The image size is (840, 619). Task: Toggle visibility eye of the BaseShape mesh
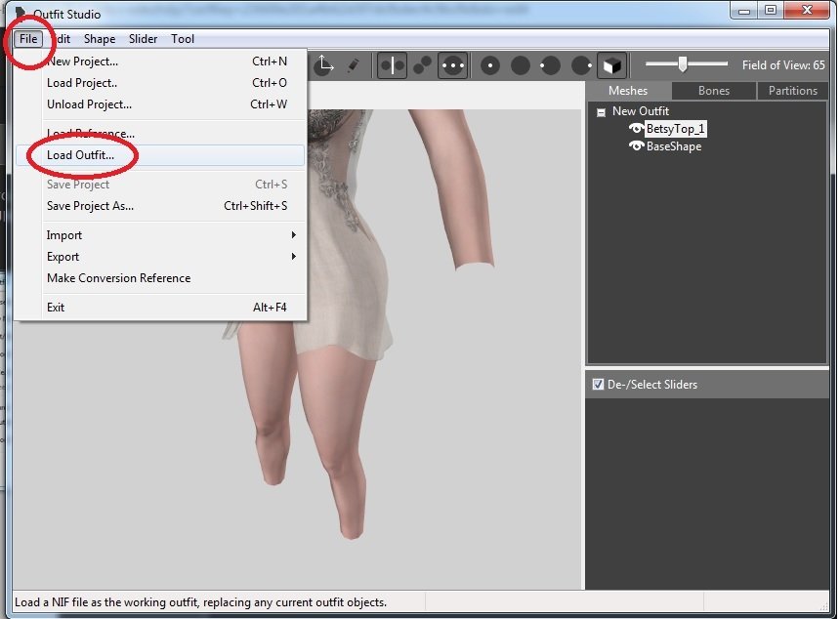pos(637,146)
